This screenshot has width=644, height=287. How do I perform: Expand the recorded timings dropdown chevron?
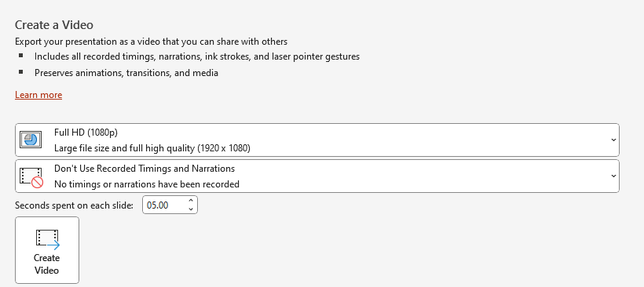[x=613, y=176]
